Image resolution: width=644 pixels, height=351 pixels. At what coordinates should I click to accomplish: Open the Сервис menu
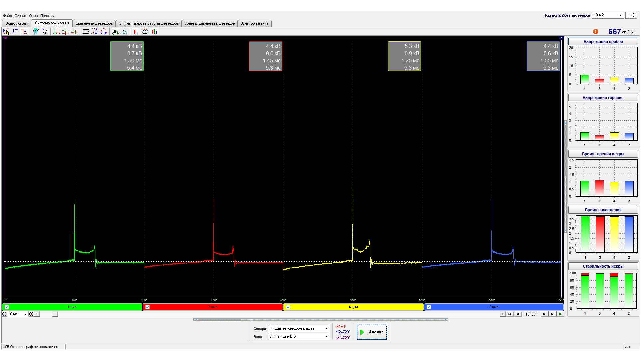pos(20,16)
